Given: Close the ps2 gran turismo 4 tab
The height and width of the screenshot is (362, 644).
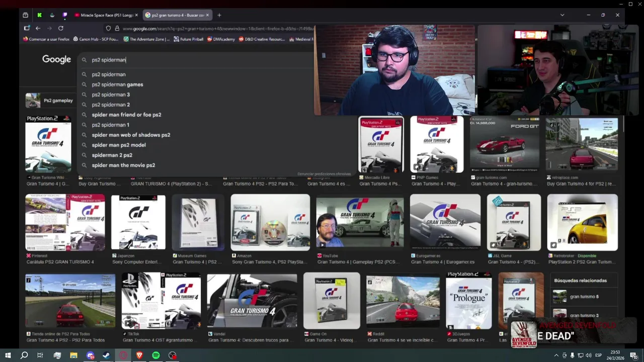Looking at the screenshot, I should 207,15.
